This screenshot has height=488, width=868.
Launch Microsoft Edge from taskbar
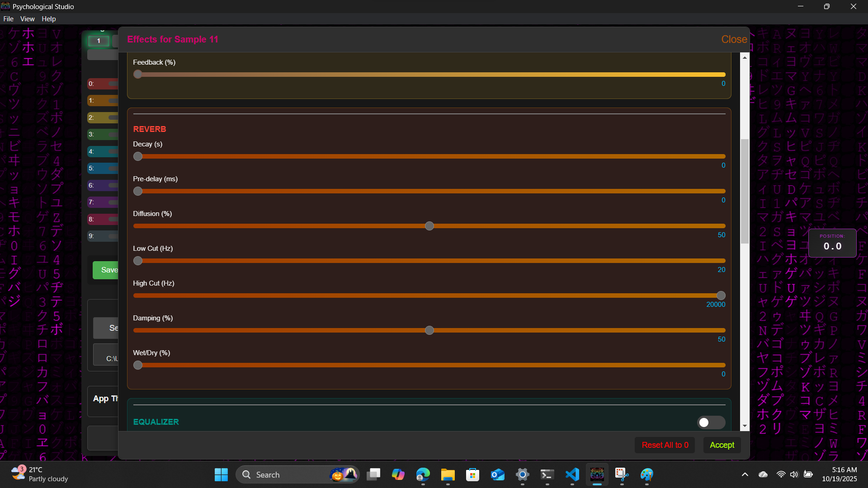point(423,474)
